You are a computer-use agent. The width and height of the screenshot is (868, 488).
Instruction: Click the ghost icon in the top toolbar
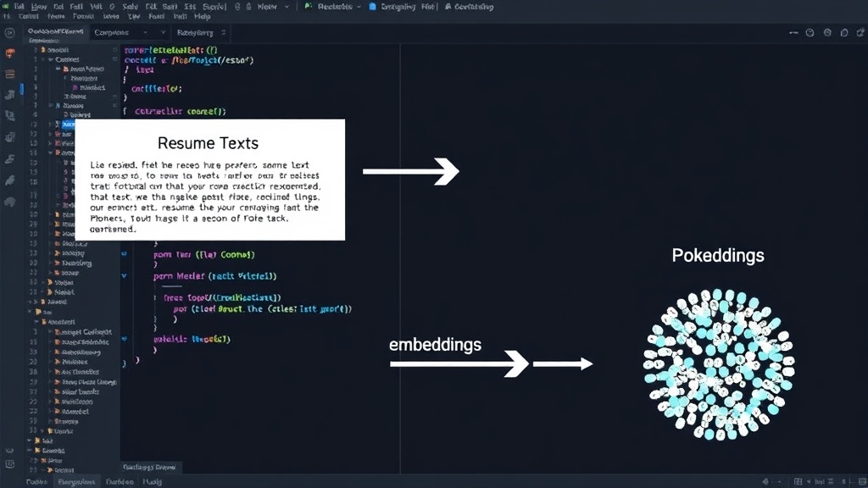tap(448, 7)
